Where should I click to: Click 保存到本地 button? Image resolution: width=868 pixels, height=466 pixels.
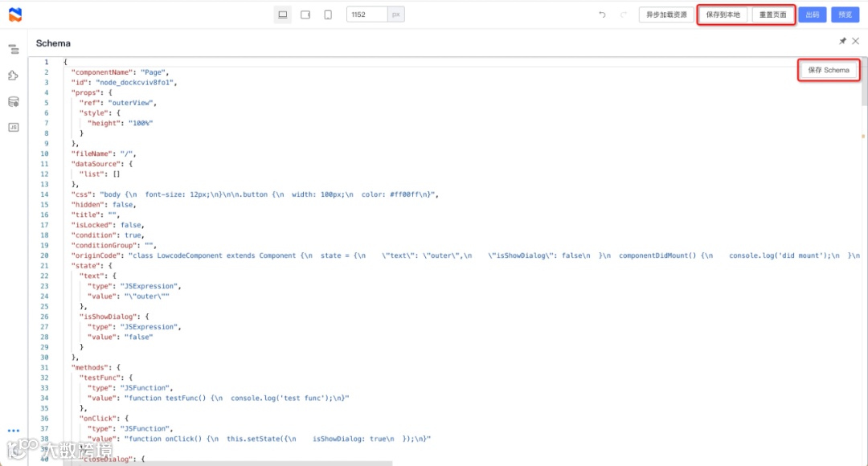723,15
